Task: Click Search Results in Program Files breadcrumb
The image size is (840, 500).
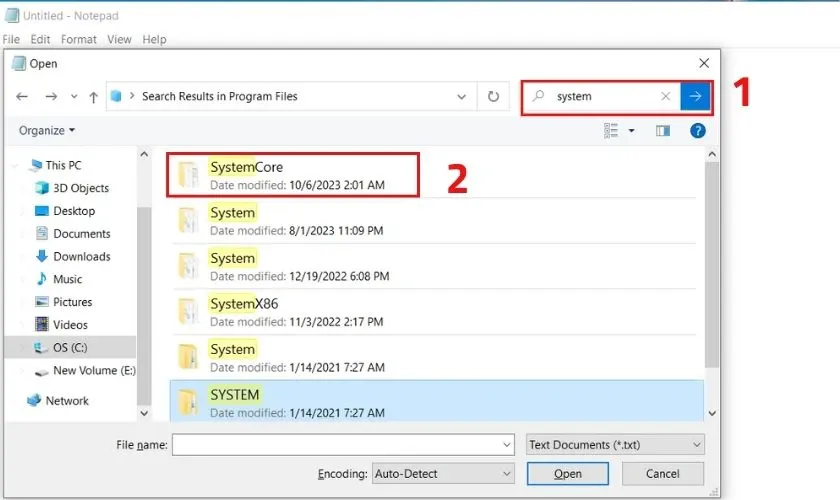Action: pyautogui.click(x=220, y=96)
